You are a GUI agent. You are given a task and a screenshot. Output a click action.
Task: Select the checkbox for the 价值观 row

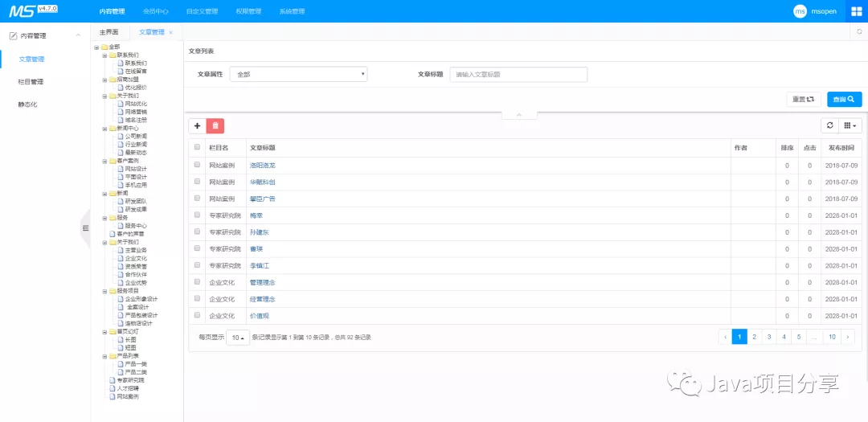pos(198,316)
